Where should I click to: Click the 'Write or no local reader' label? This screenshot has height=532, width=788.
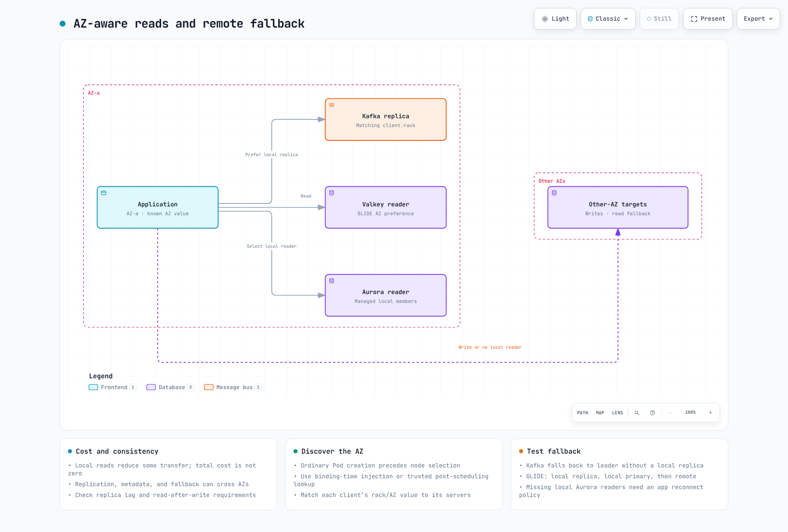tap(490, 347)
